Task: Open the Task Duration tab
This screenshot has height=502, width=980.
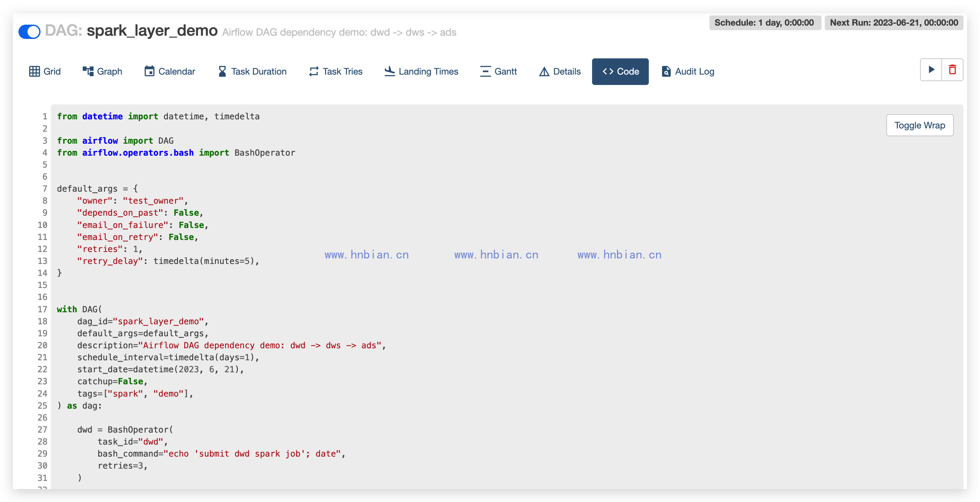Action: tap(252, 71)
